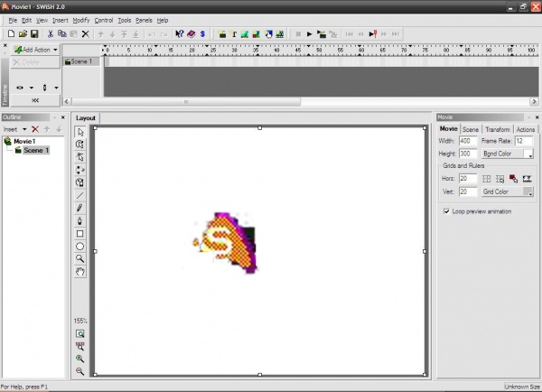Open the Grid Color picker
Viewport: 542px width, 392px height.
[508, 191]
